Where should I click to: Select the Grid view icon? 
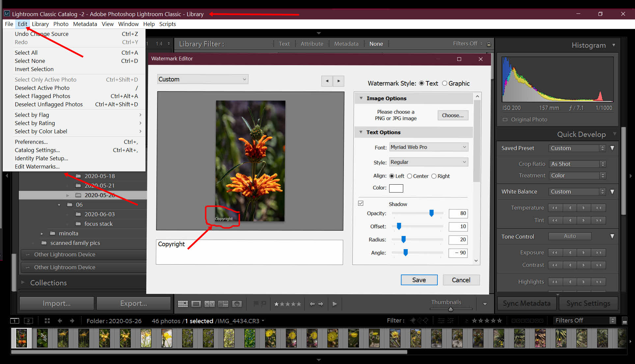click(x=183, y=303)
